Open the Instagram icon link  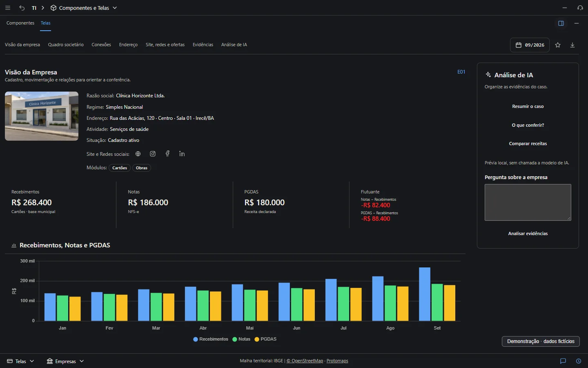point(153,154)
